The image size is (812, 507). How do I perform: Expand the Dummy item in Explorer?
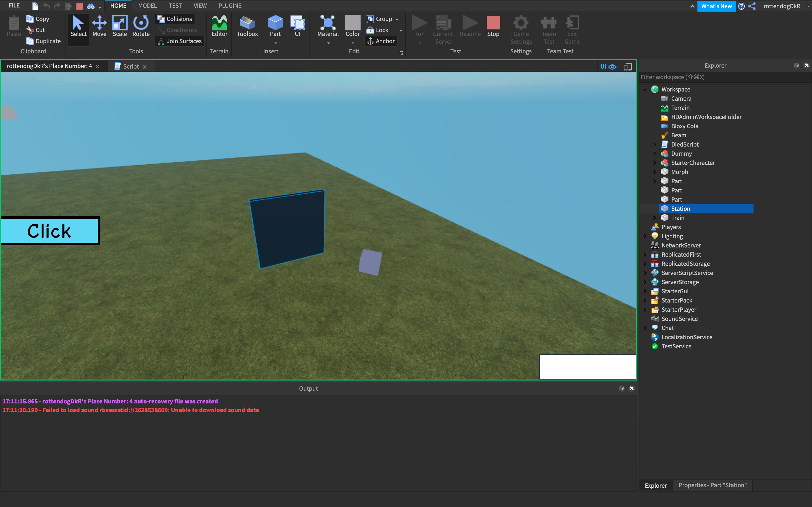click(655, 154)
